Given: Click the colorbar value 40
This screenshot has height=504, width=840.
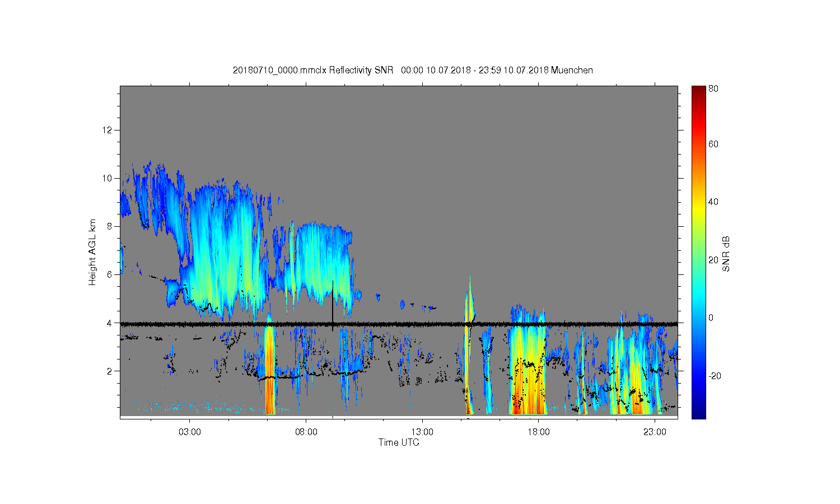Looking at the screenshot, I should (713, 202).
